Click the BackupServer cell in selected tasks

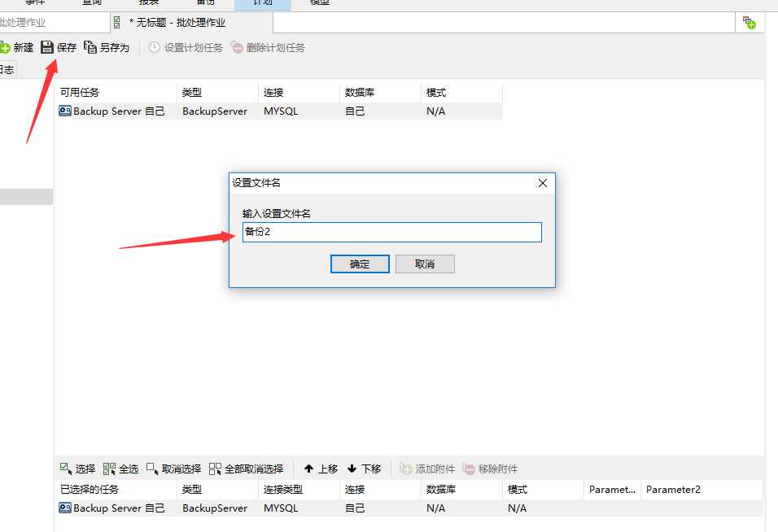[215, 508]
